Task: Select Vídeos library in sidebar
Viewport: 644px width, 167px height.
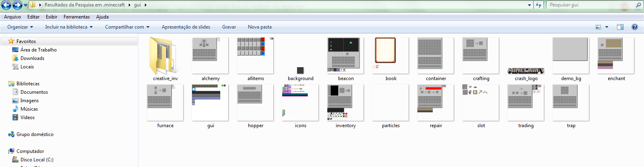Action: click(27, 118)
